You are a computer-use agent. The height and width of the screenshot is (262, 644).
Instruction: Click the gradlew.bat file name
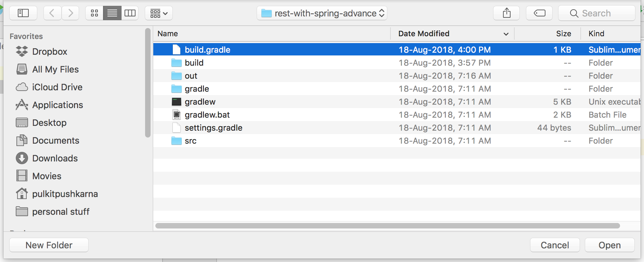tap(207, 115)
